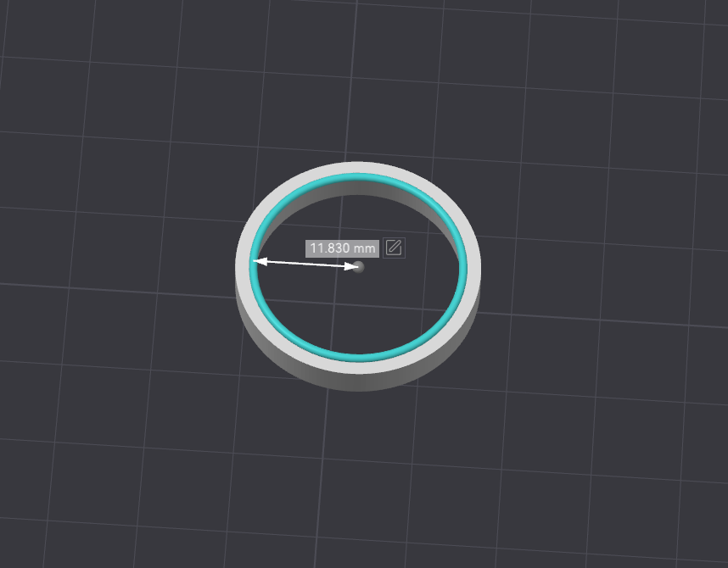
Task: Click the edit dimension pencil icon
Action: pyautogui.click(x=394, y=248)
